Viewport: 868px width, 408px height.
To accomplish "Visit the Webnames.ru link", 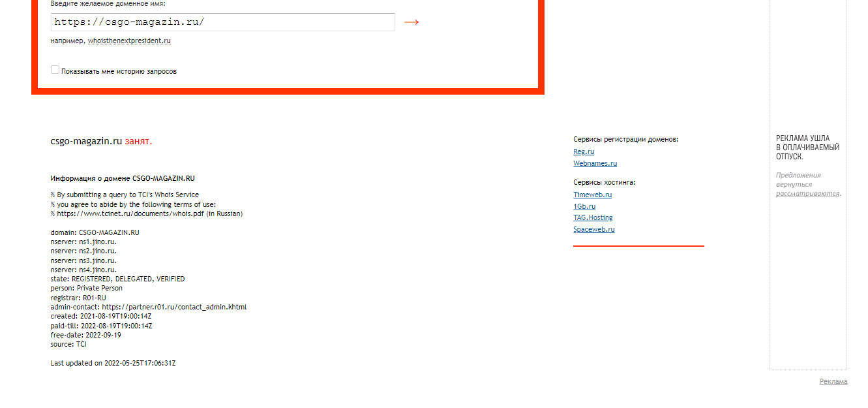I will (595, 163).
